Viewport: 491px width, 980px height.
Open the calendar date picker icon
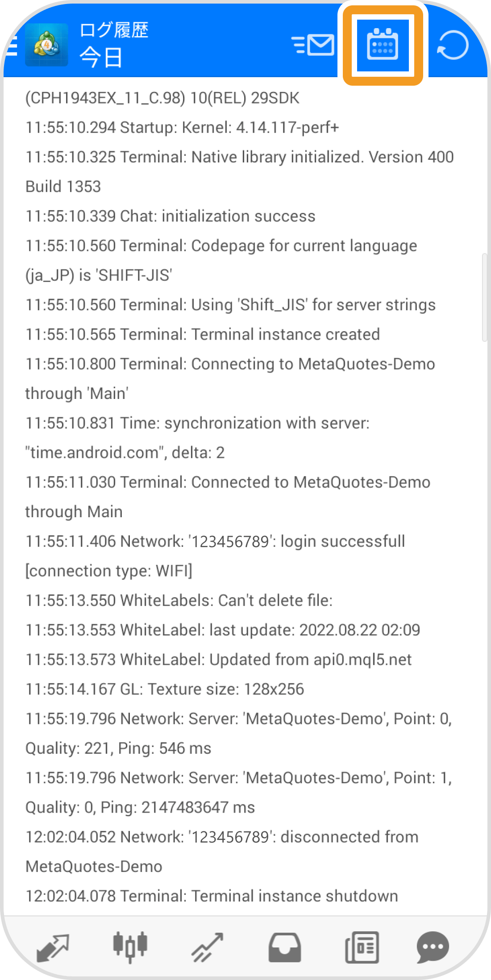[x=383, y=45]
